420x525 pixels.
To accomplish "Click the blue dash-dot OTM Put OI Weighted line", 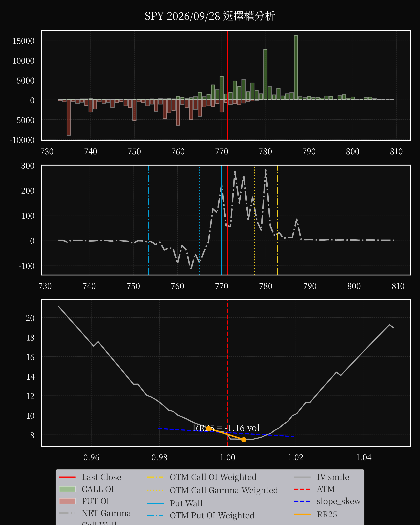I will (x=149, y=220).
